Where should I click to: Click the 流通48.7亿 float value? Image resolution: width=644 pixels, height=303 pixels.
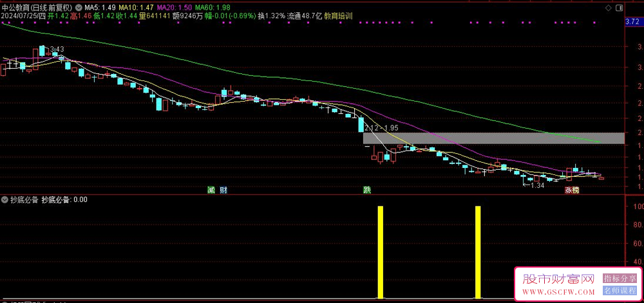(x=305, y=15)
